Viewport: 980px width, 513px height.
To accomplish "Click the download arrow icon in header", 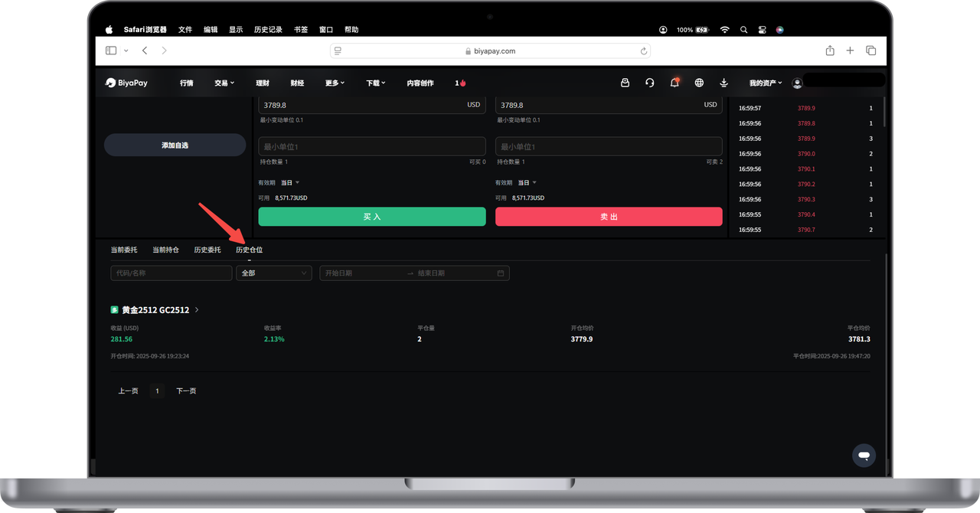I will click(724, 83).
